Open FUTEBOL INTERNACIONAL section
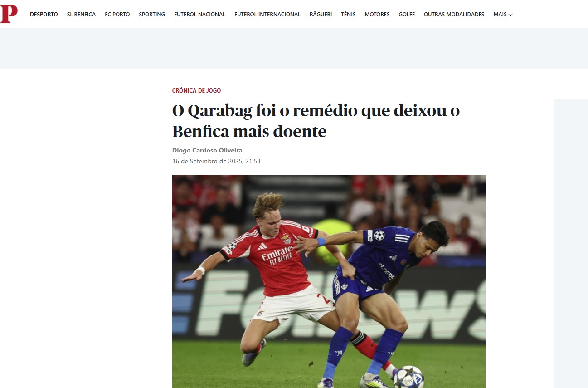The width and height of the screenshot is (588, 388). point(267,15)
